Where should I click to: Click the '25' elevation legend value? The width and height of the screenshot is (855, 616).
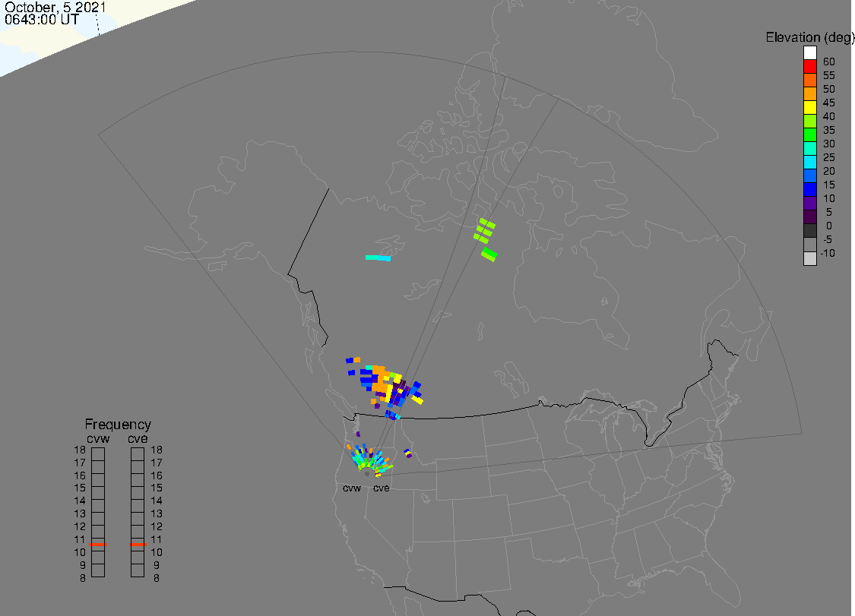point(829,157)
